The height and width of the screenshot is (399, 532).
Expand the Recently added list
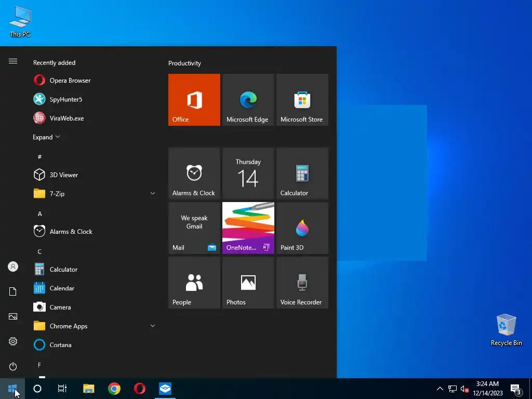tap(46, 137)
